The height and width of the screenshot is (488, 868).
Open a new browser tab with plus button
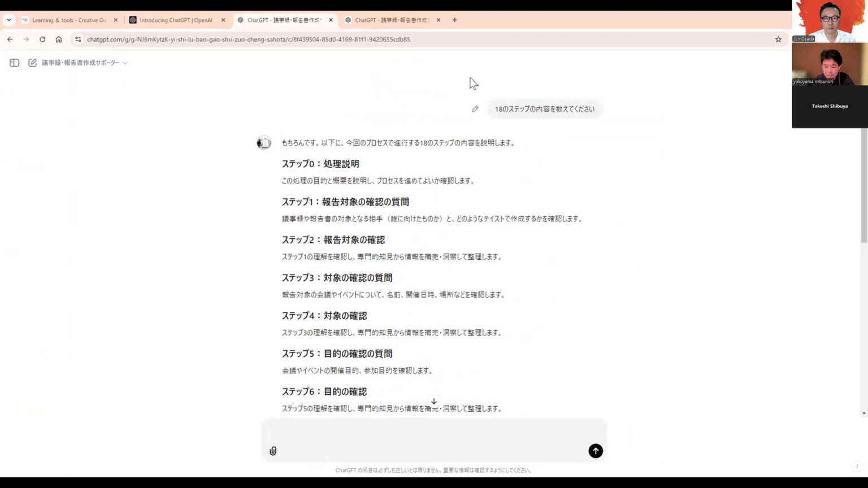coord(454,20)
